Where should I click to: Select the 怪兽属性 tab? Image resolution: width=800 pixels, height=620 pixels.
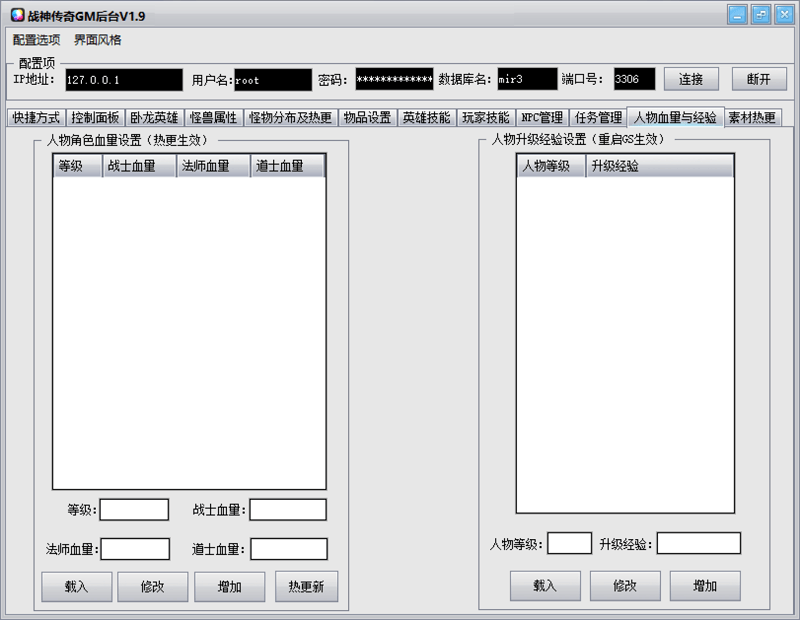214,115
